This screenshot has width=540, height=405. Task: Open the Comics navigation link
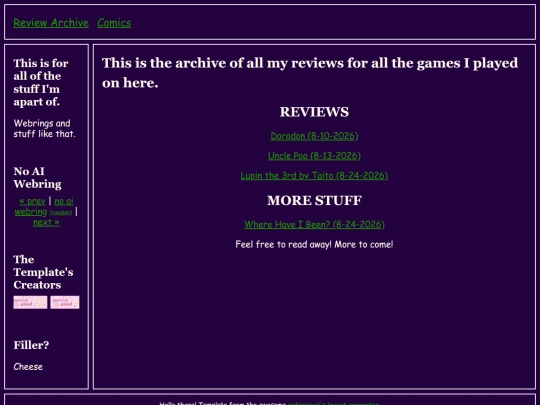click(x=114, y=23)
